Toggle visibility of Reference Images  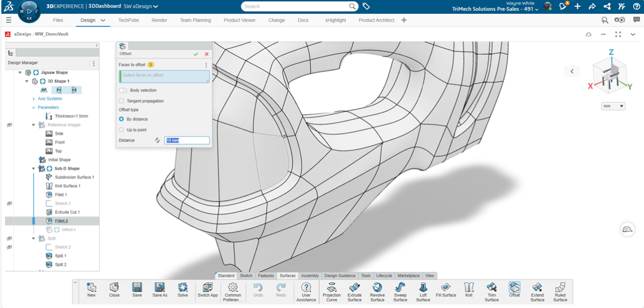coord(10,125)
